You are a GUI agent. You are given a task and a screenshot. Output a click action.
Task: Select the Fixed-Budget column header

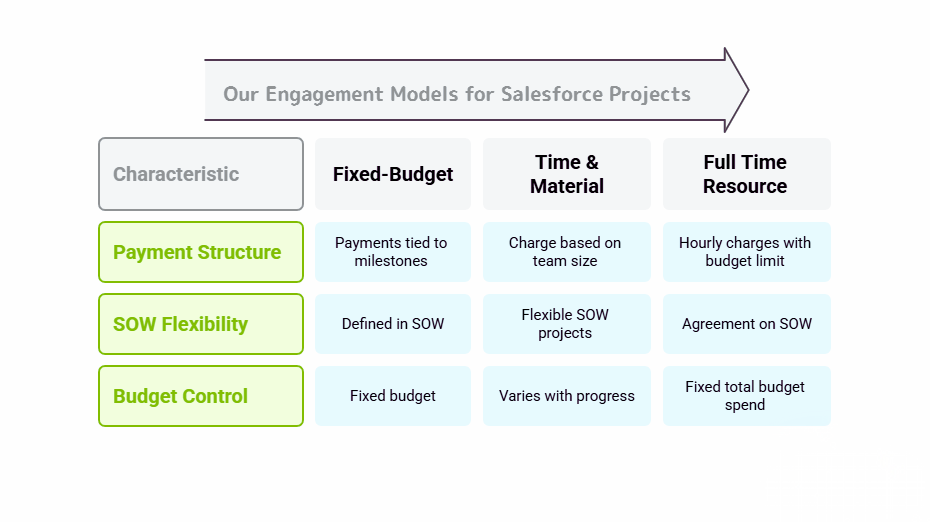tap(393, 174)
